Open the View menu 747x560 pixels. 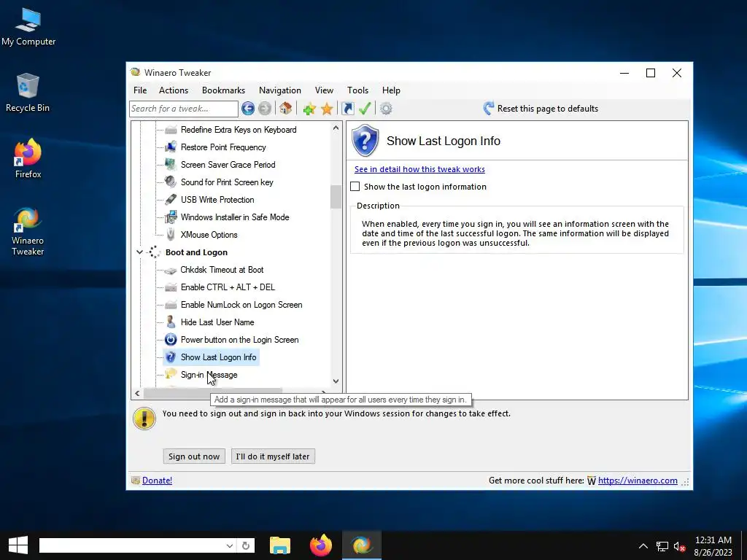pyautogui.click(x=324, y=90)
